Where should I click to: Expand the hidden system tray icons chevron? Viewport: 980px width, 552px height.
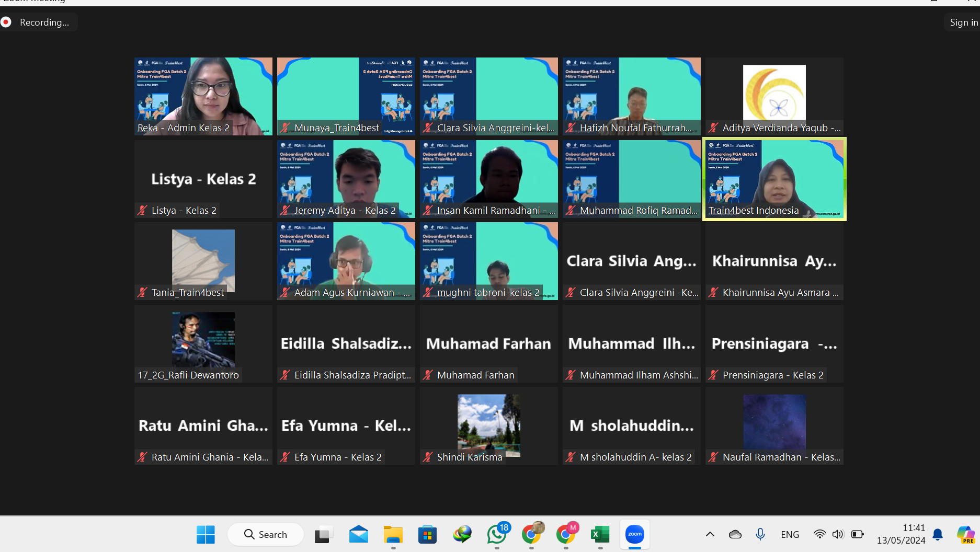[x=710, y=534]
